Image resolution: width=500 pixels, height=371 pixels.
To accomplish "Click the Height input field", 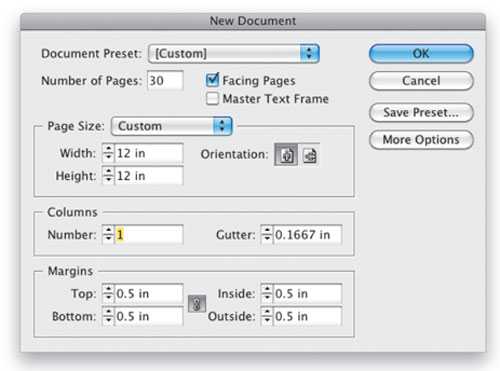I will coord(149,176).
